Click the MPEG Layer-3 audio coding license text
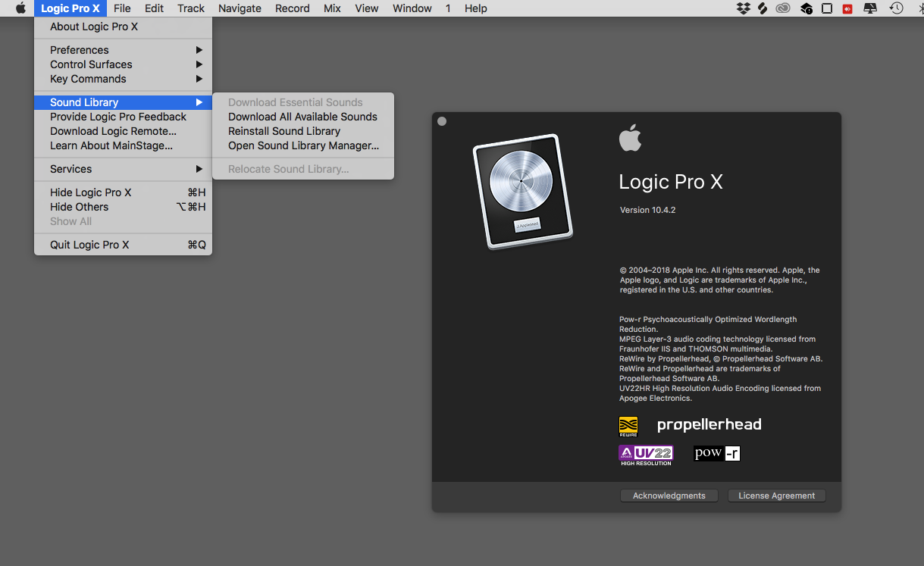The height and width of the screenshot is (566, 924). (x=718, y=344)
